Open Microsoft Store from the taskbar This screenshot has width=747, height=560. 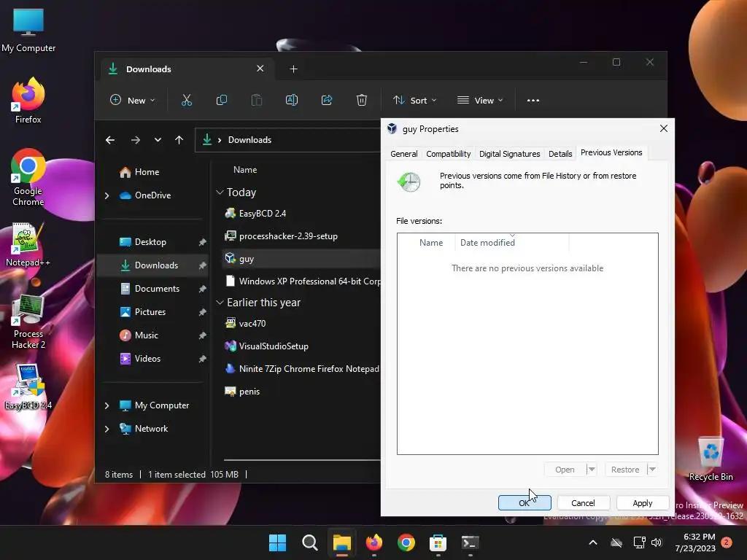pyautogui.click(x=438, y=542)
